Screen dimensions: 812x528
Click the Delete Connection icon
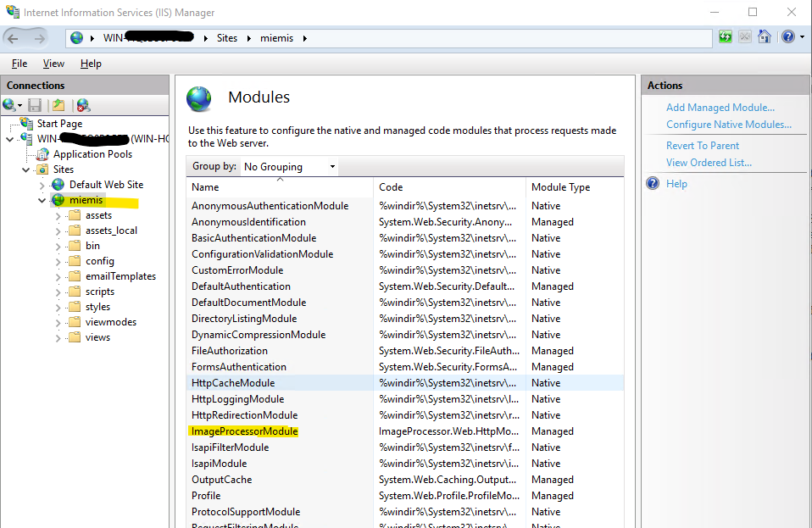83,105
